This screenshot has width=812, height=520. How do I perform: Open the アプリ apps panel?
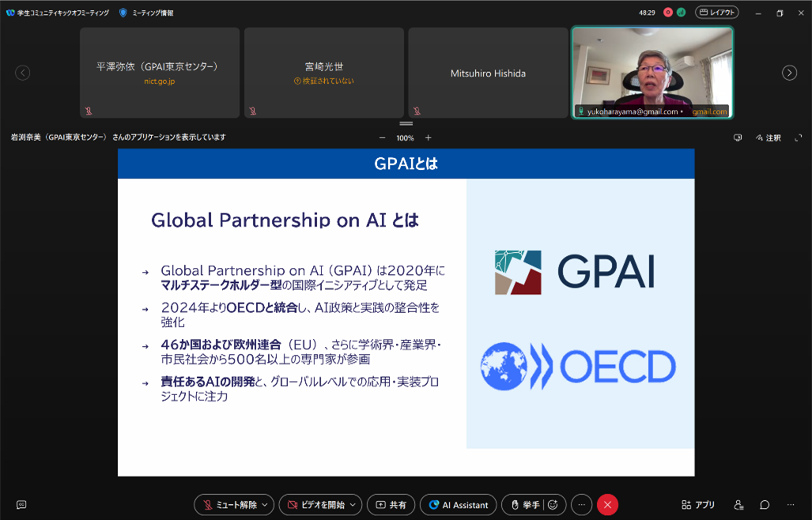698,504
